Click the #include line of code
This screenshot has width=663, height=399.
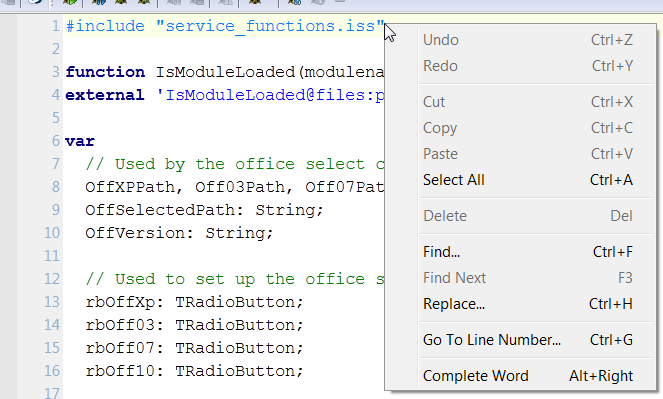click(x=225, y=26)
